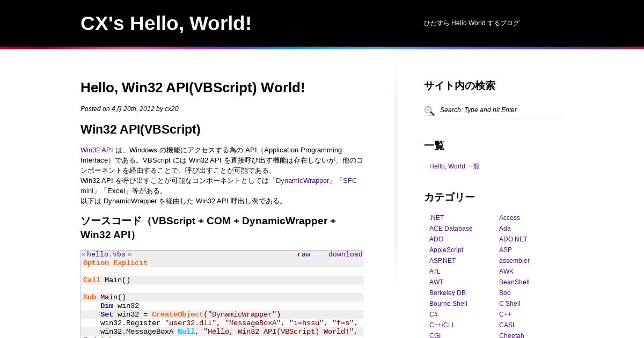Select the ADO.NET category
This screenshot has width=644, height=338.
513,239
